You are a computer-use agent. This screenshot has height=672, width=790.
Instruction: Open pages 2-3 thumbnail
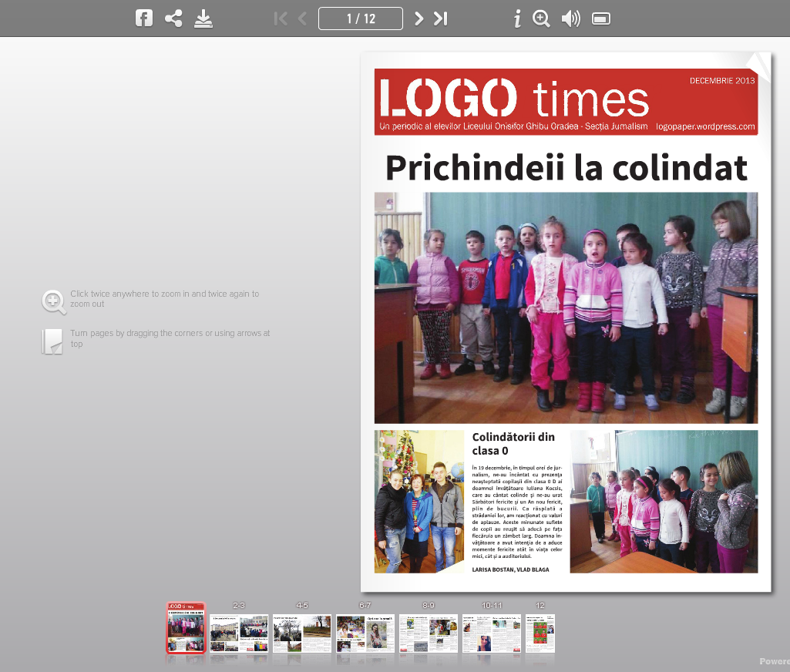click(239, 633)
